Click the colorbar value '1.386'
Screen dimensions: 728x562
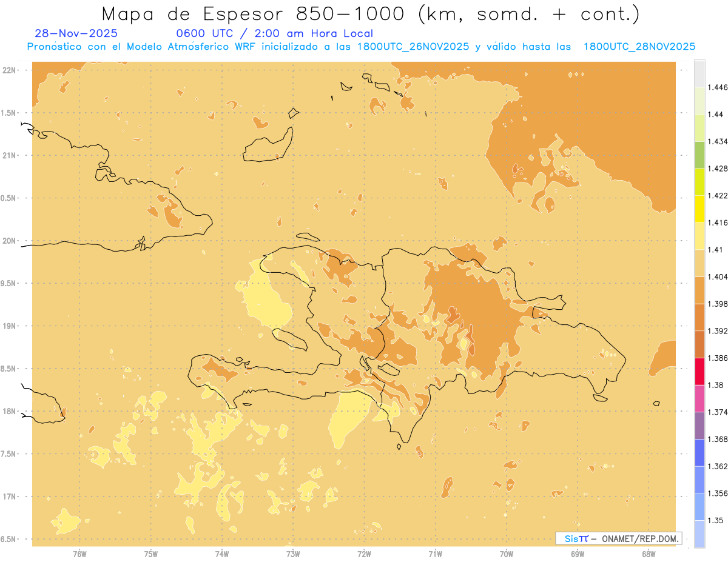click(717, 358)
